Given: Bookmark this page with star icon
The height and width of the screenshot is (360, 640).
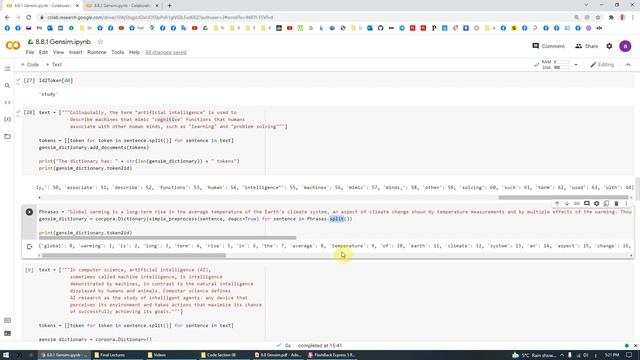Looking at the screenshot, I should click(x=598, y=18).
